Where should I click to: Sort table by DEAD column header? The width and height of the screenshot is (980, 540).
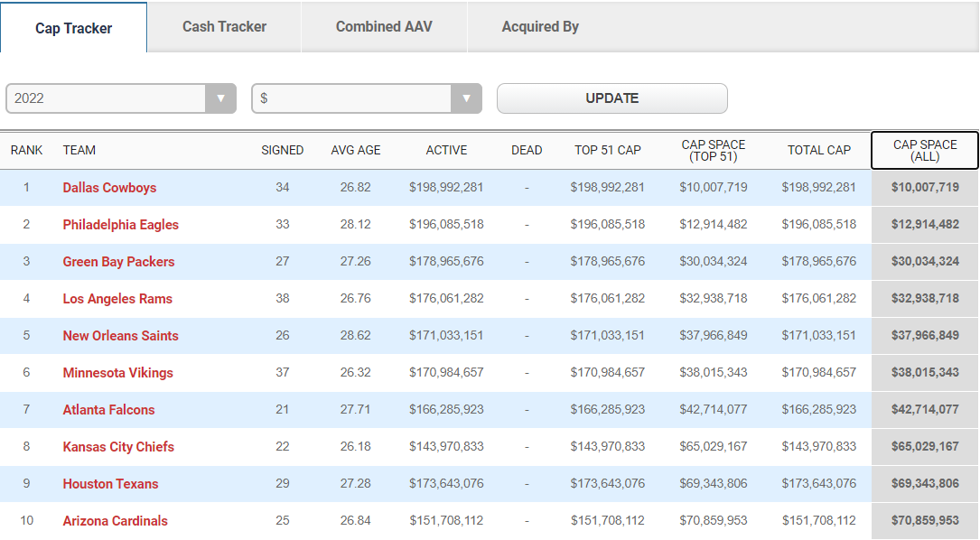pos(527,151)
